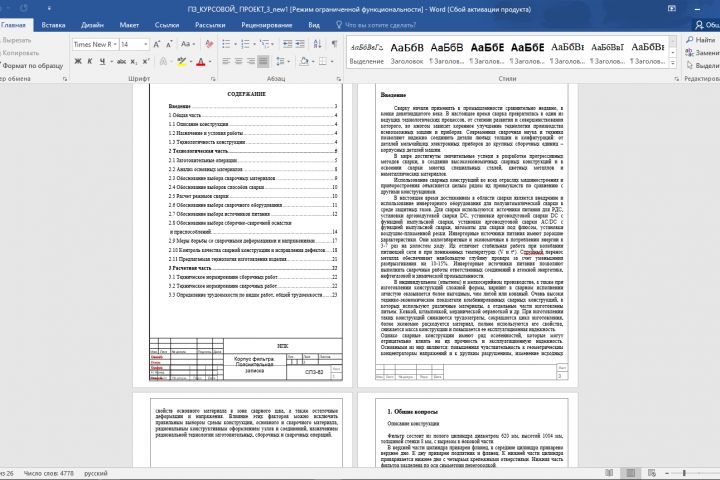Open the Ссылки tab
The image size is (720, 480).
pyautogui.click(x=167, y=25)
